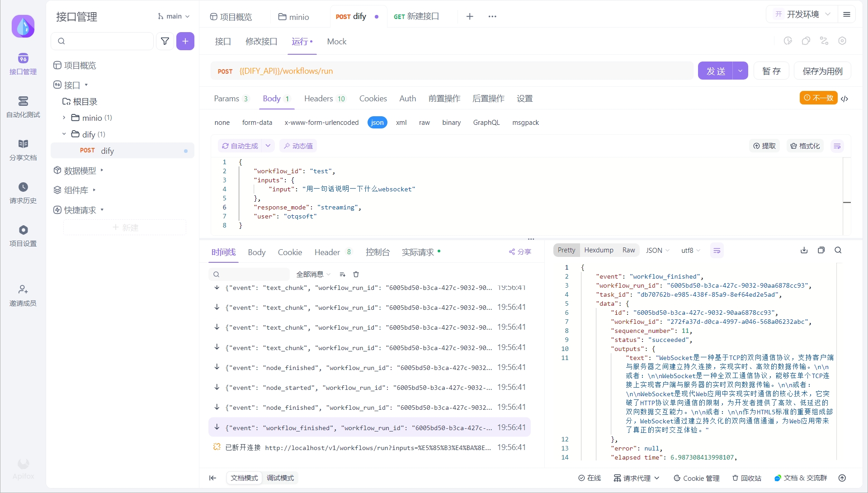
Task: Open 自动化测试 in the left sidebar
Action: coord(23,107)
